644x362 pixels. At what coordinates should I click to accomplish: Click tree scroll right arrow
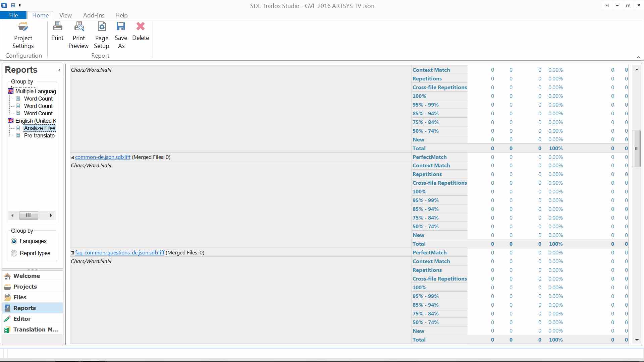click(x=51, y=216)
